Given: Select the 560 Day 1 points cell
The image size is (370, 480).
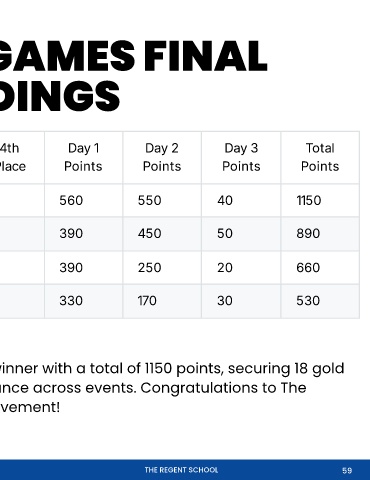Looking at the screenshot, I should (84, 200).
